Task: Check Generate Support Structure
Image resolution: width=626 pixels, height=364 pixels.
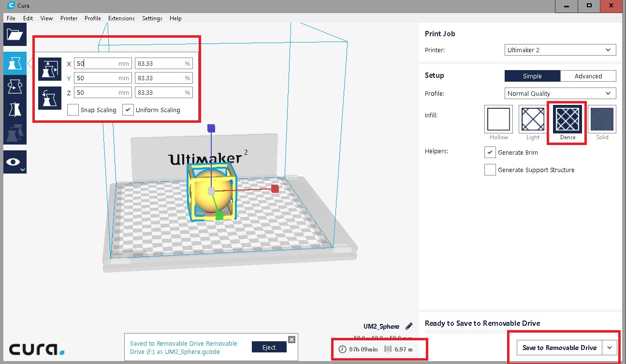Action: [x=490, y=170]
